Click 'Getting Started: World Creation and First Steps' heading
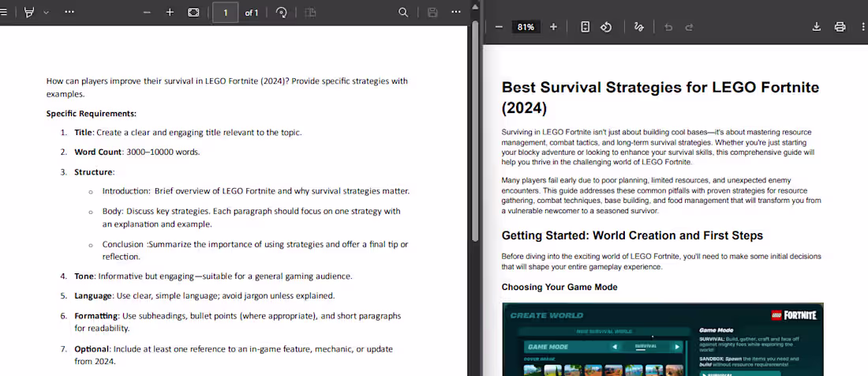The image size is (868, 376). (x=632, y=235)
